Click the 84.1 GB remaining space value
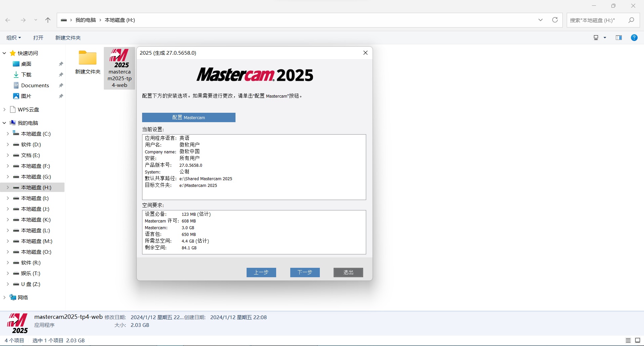 tap(189, 248)
